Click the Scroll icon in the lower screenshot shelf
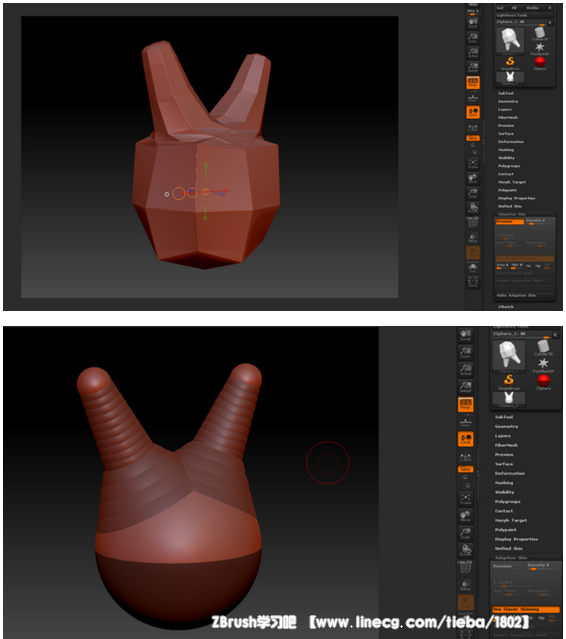Viewport: 566px width, 639px height. [465, 335]
